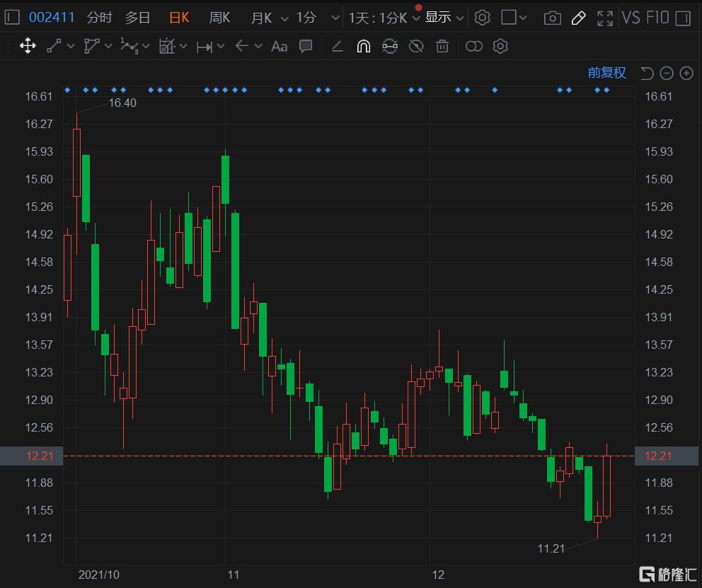Switch to the 分时 intraday tab
The width and height of the screenshot is (702, 588).
(99, 18)
